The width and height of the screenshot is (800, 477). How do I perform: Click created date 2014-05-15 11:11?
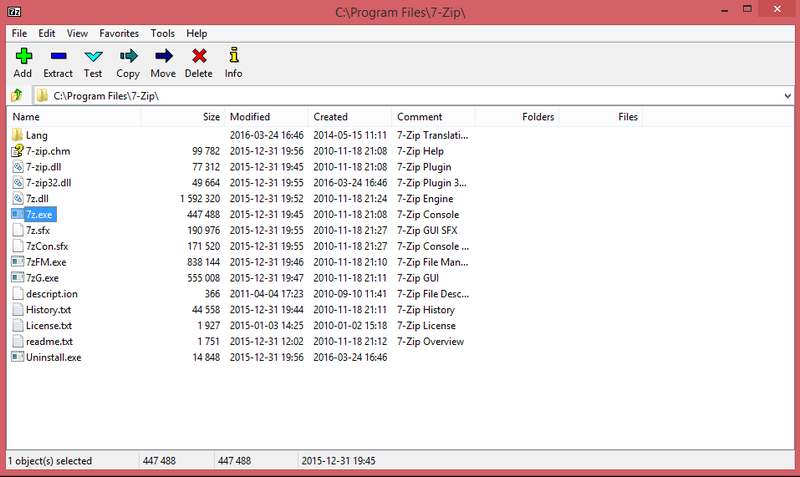[350, 135]
